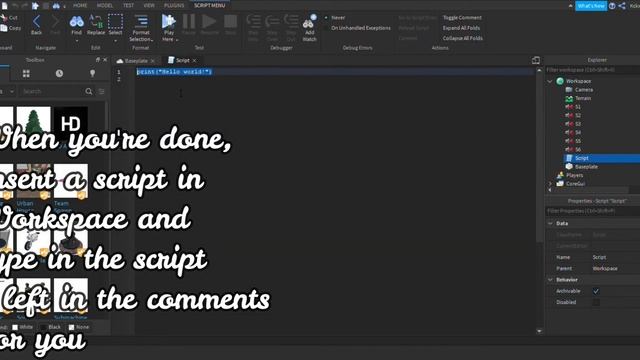Click Toggle Comment action
Screen dimensions: 640x360
point(462,18)
